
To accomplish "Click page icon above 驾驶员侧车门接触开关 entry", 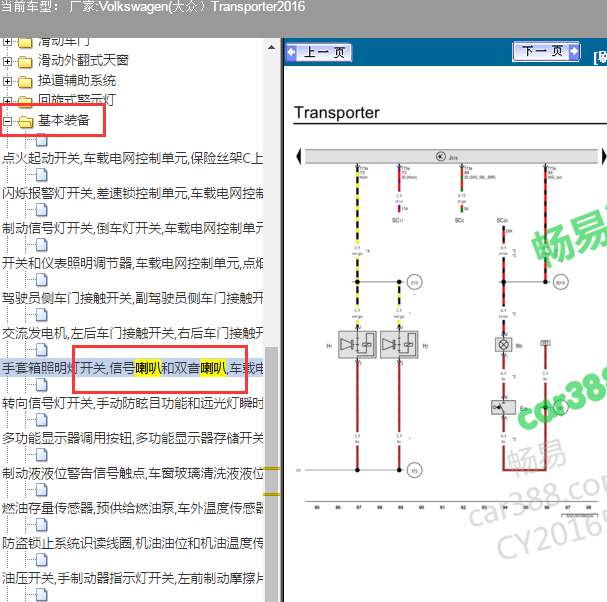I will coord(42,280).
